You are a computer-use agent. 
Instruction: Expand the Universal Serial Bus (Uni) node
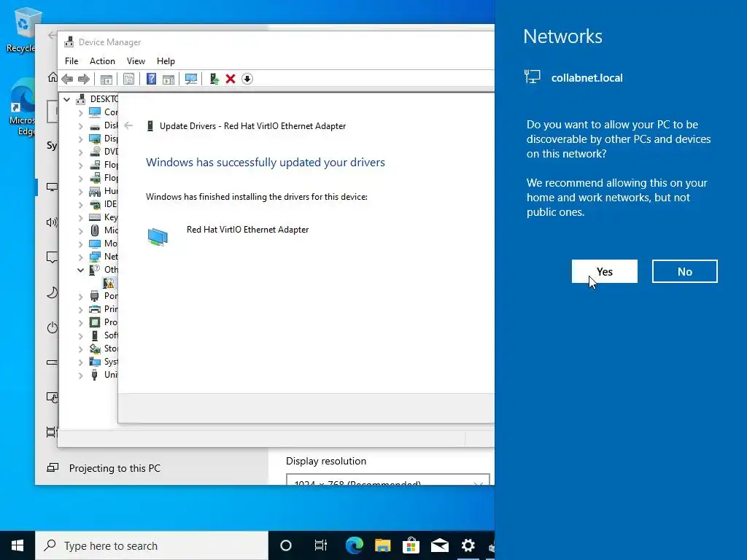coord(80,376)
